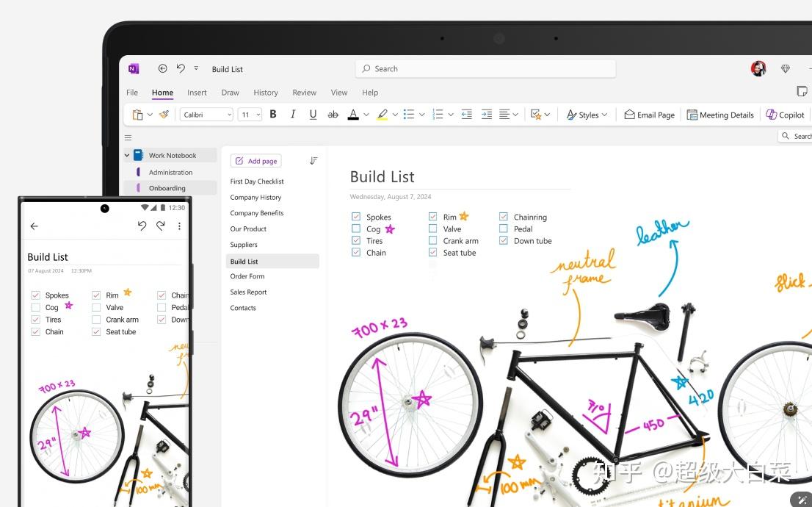
Task: Expand the bullet list style dropdown
Action: tap(421, 115)
